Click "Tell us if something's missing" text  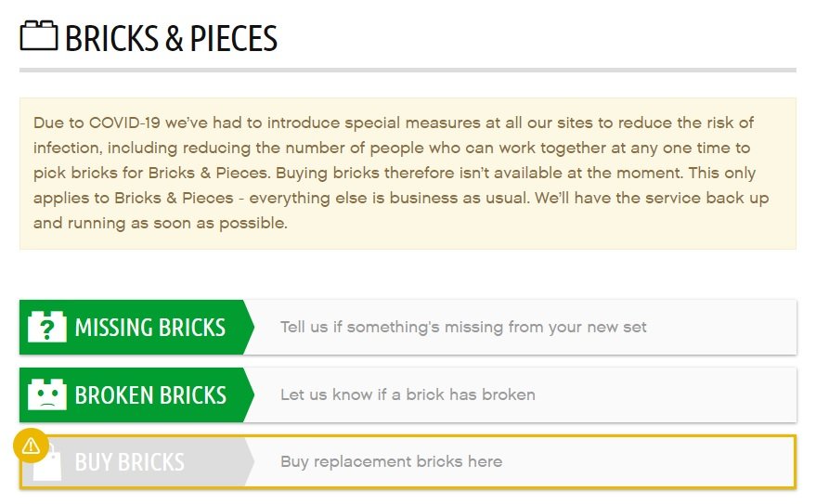click(463, 327)
